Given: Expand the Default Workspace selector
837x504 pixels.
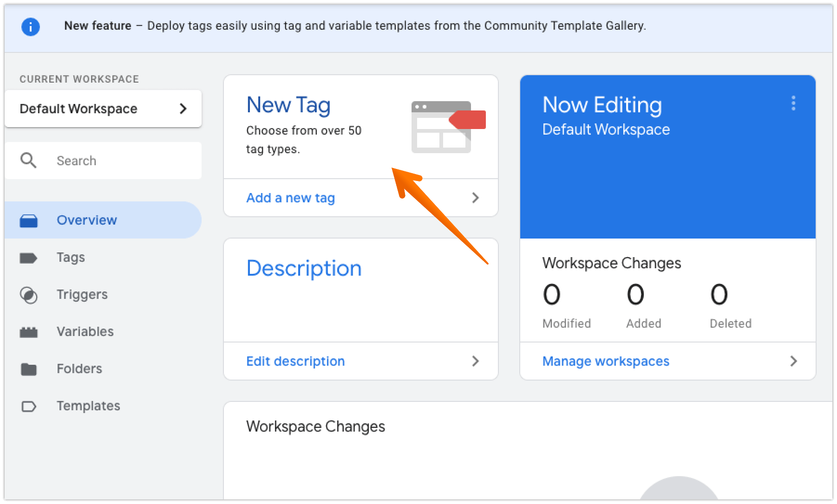Looking at the screenshot, I should 103,109.
